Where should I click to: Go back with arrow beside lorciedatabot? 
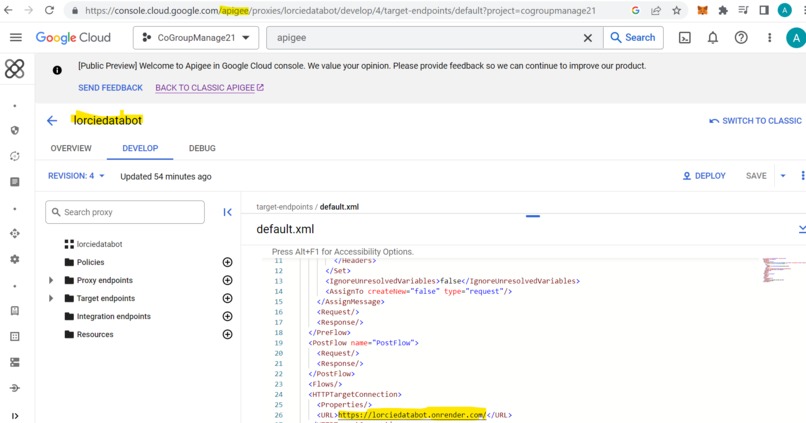[52, 121]
